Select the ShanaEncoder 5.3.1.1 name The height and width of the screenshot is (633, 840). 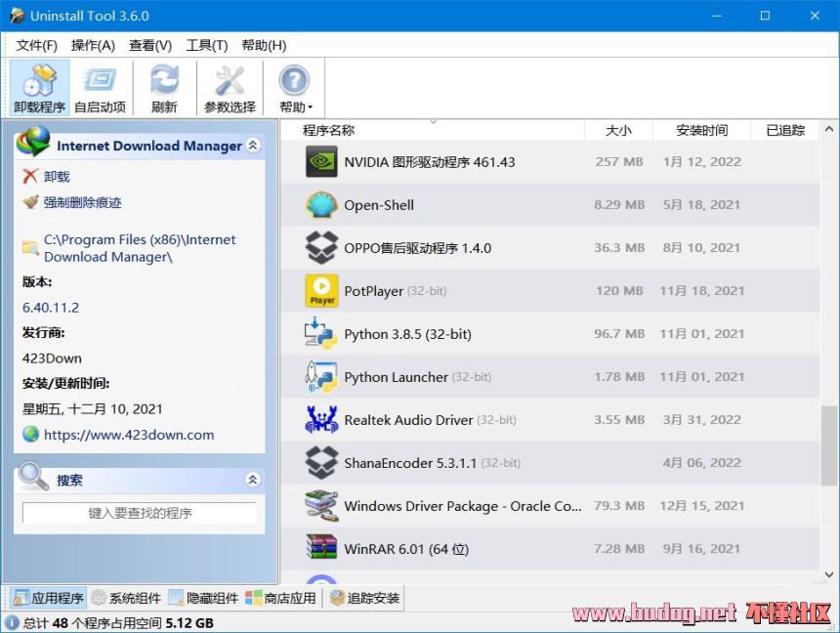click(x=410, y=463)
